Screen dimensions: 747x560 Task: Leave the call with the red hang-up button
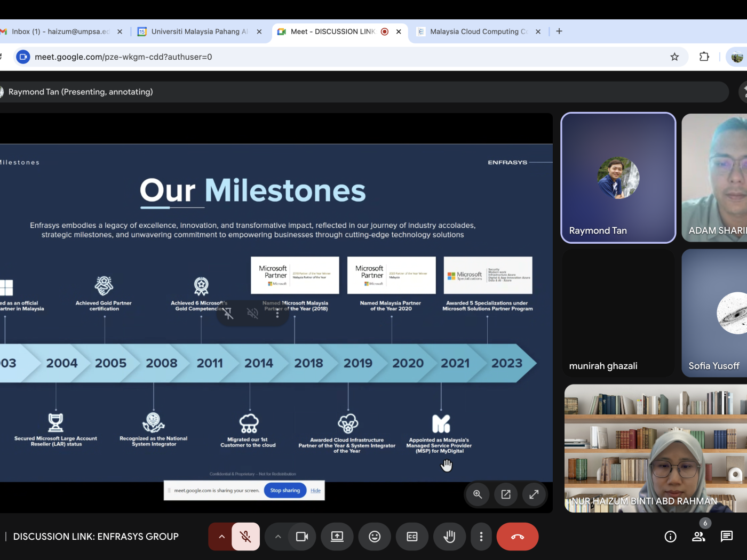point(517,537)
